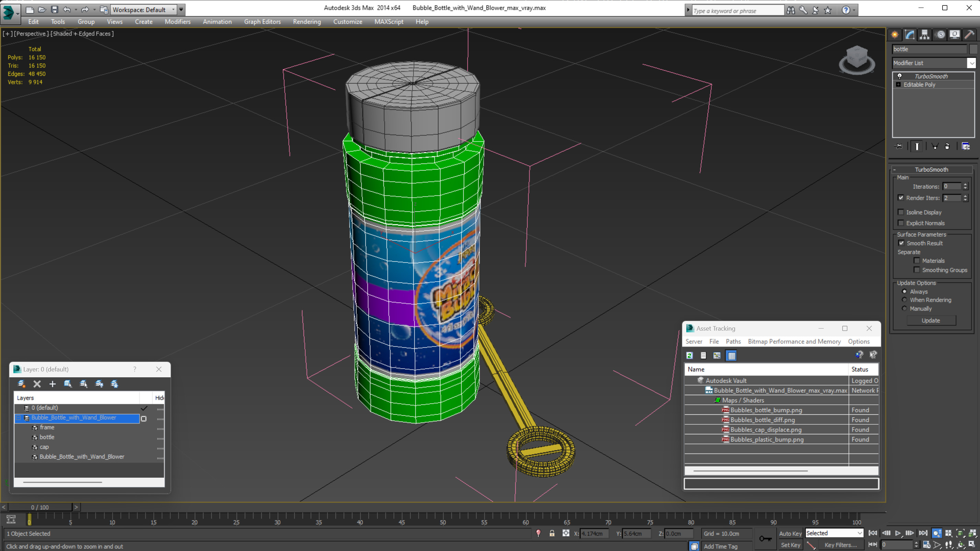Open the Time Configuration icon
Screen dimensions: 980x551
(x=926, y=545)
